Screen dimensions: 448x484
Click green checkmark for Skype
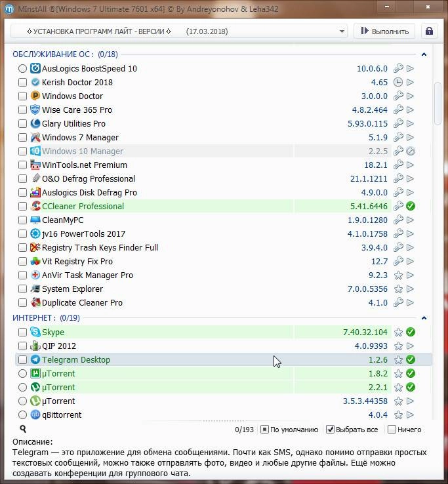[x=411, y=332]
